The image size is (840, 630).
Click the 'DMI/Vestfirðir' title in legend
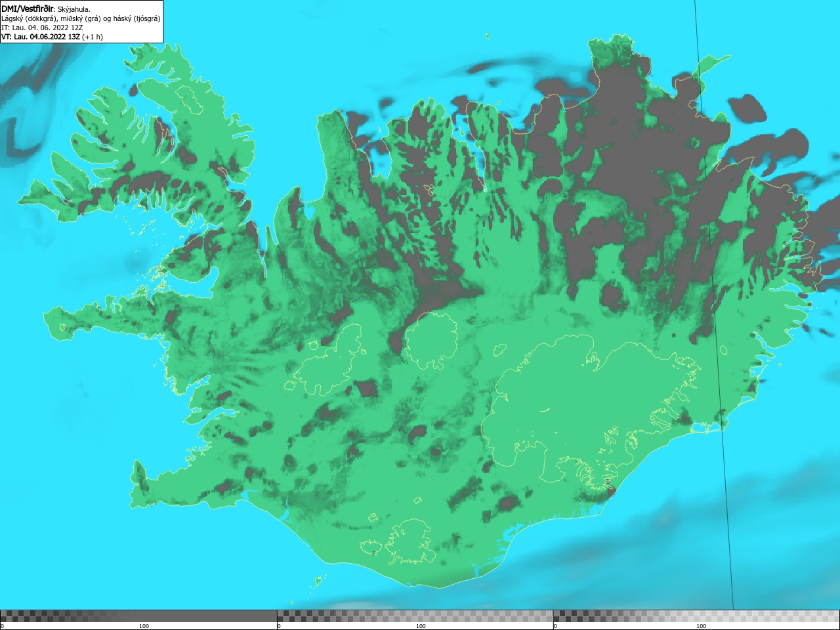coord(28,9)
